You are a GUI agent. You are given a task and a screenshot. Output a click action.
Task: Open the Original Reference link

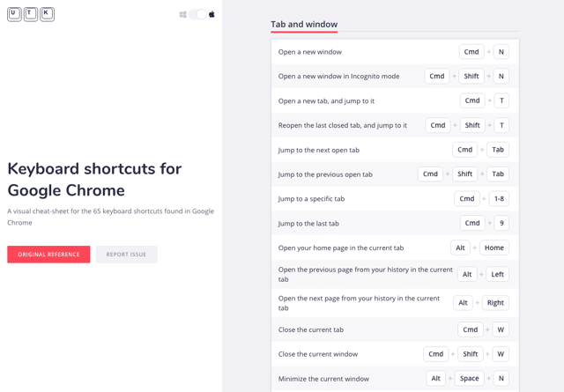coord(48,255)
